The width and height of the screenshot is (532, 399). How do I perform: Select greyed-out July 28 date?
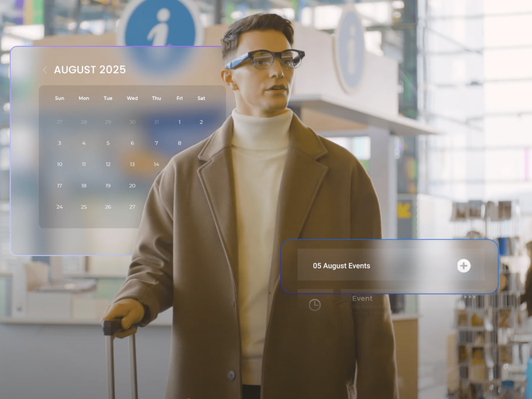84,122
